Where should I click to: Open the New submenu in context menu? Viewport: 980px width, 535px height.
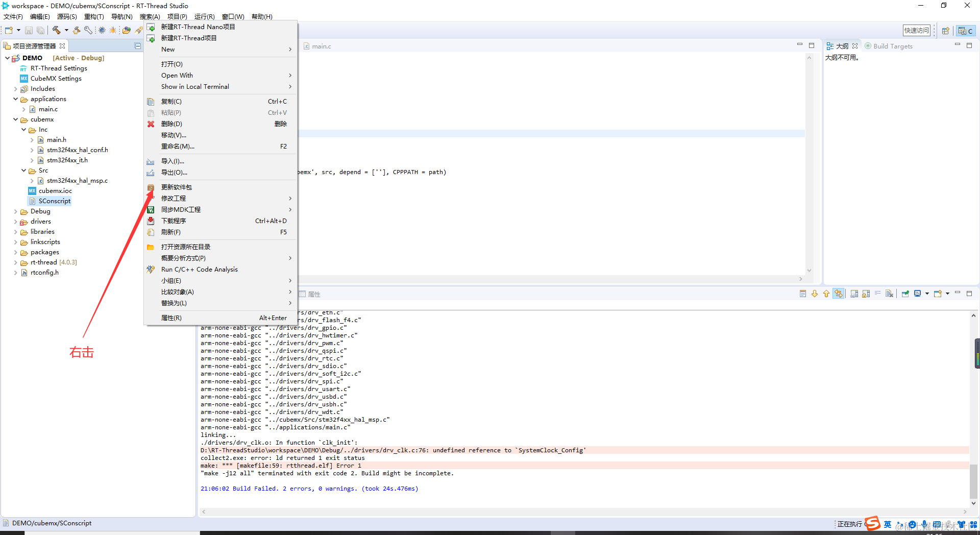(x=220, y=49)
